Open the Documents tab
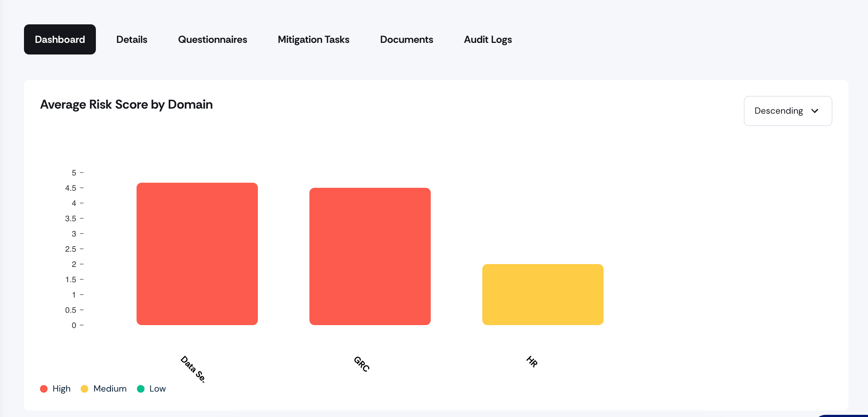 [406, 39]
